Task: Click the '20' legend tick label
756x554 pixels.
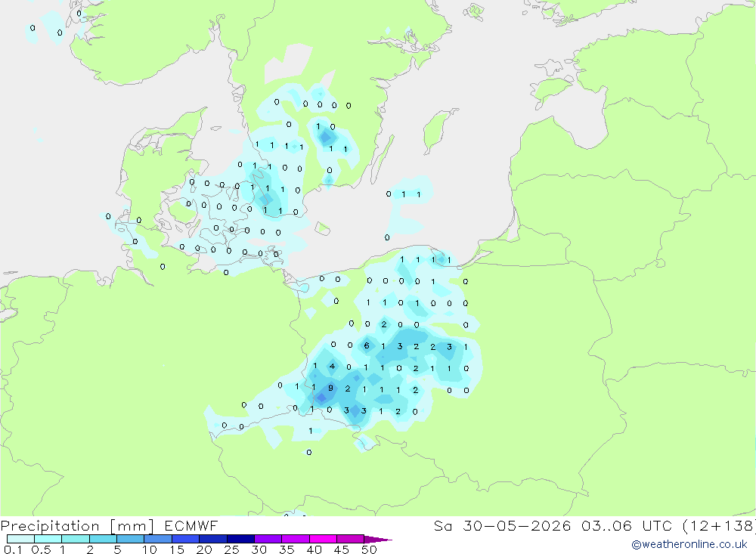Action: click(204, 549)
